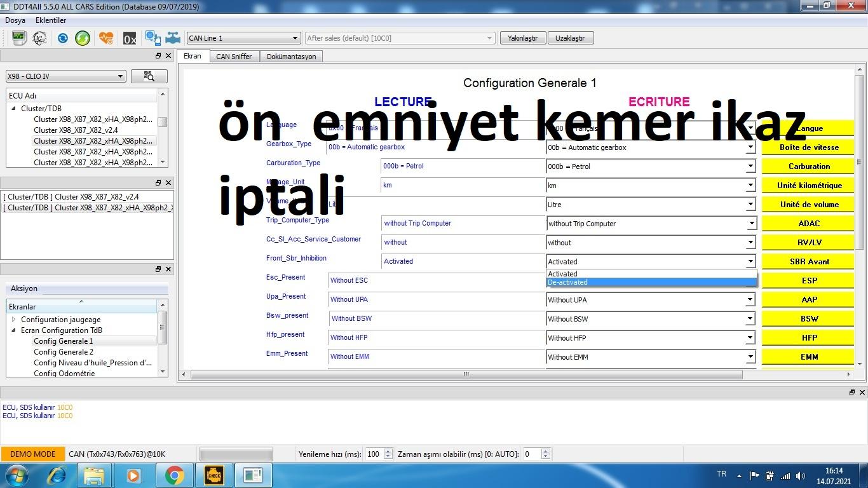Click the cartoon face toolbar icon

[x=39, y=38]
